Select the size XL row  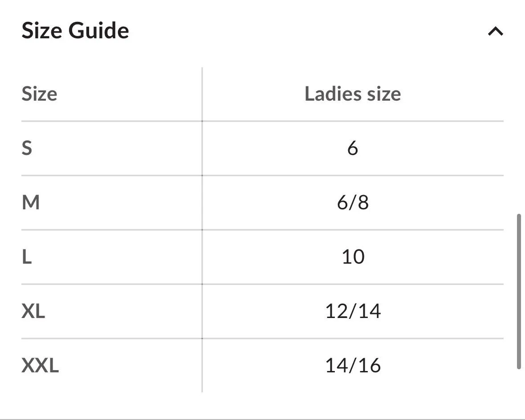33,311
